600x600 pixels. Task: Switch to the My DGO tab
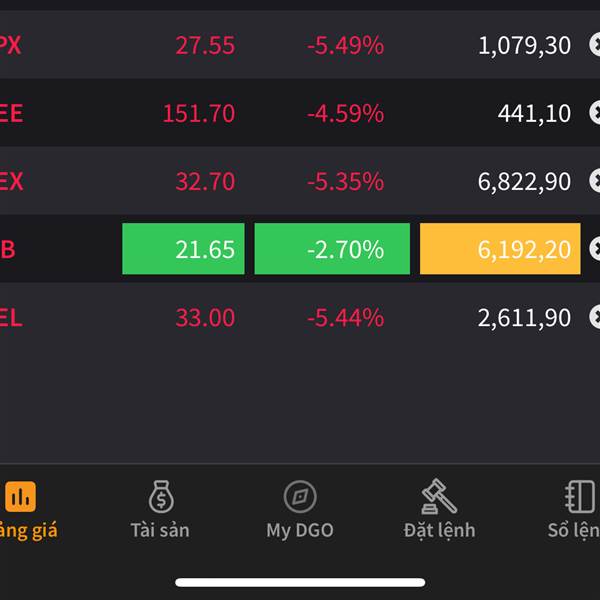click(x=299, y=530)
